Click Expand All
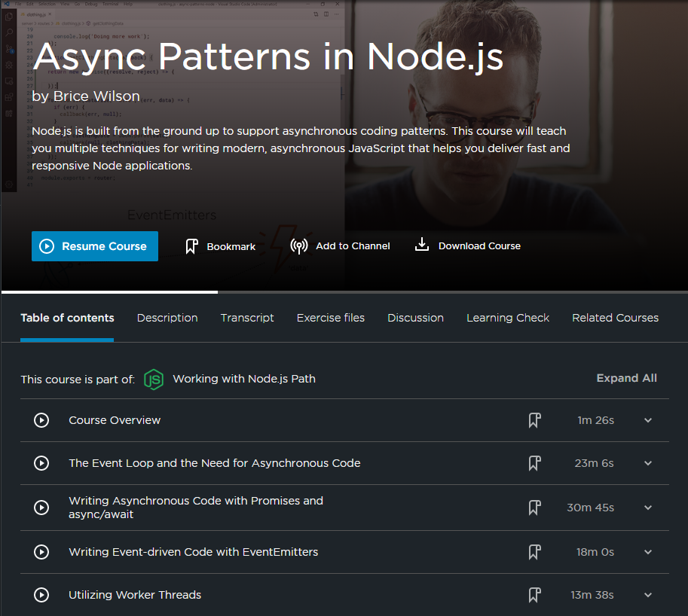 click(626, 378)
